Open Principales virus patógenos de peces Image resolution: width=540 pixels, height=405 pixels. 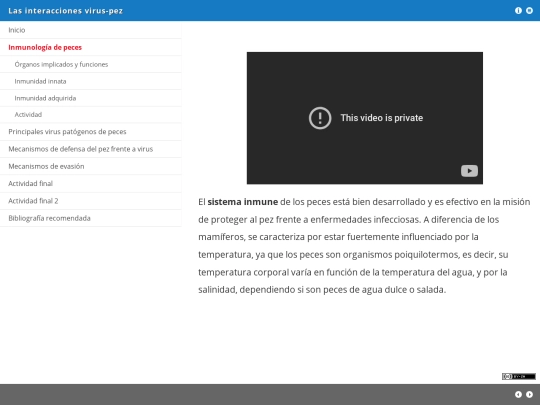coord(91,132)
